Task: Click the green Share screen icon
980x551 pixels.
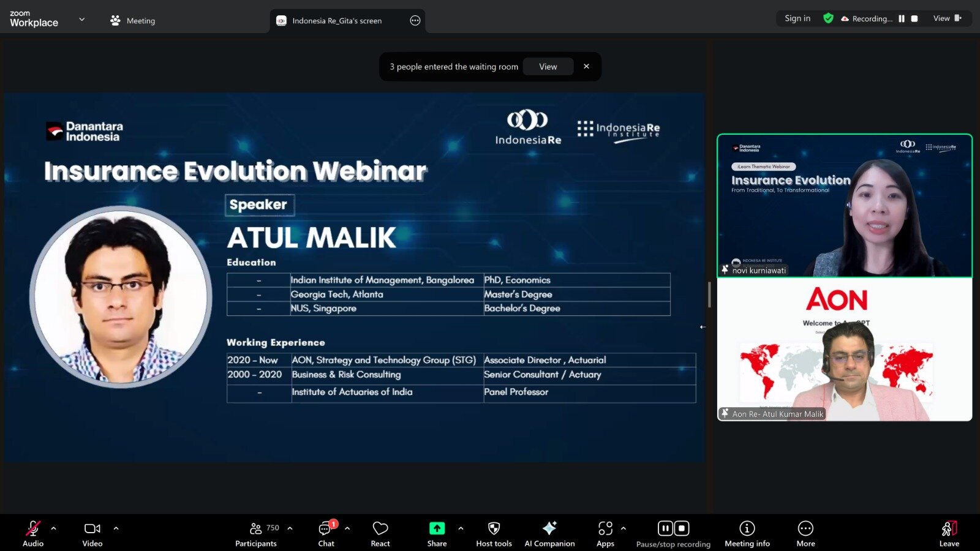Action: pos(437,528)
